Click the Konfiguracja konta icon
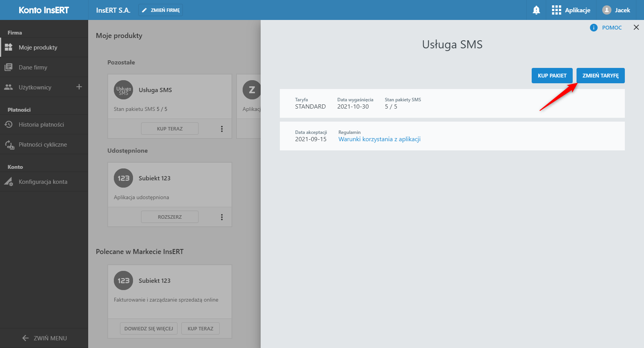 pyautogui.click(x=8, y=181)
